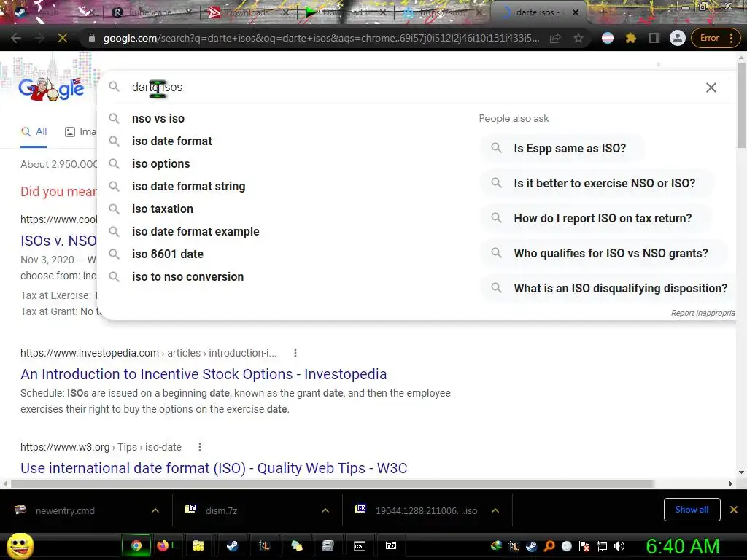Viewport: 747px width, 560px height.
Task: Open options for the .iso download
Action: [x=495, y=510]
